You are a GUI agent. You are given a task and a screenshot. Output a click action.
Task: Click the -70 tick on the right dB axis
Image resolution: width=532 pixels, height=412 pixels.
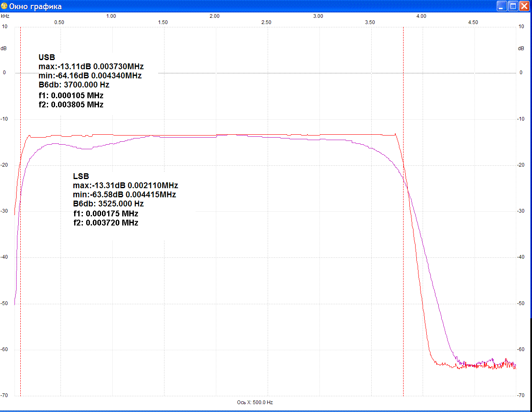(x=521, y=395)
